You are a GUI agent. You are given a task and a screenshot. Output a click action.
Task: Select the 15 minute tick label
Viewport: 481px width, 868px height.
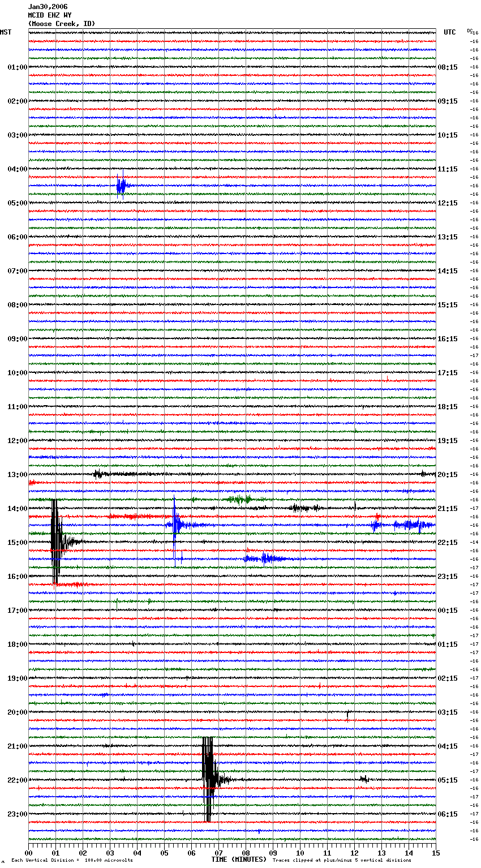(x=436, y=853)
